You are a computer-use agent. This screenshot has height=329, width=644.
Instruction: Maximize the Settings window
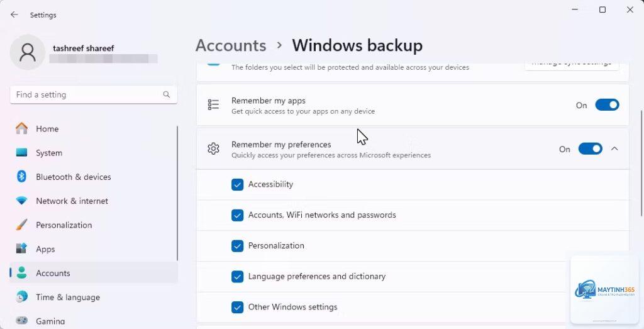[x=602, y=10]
